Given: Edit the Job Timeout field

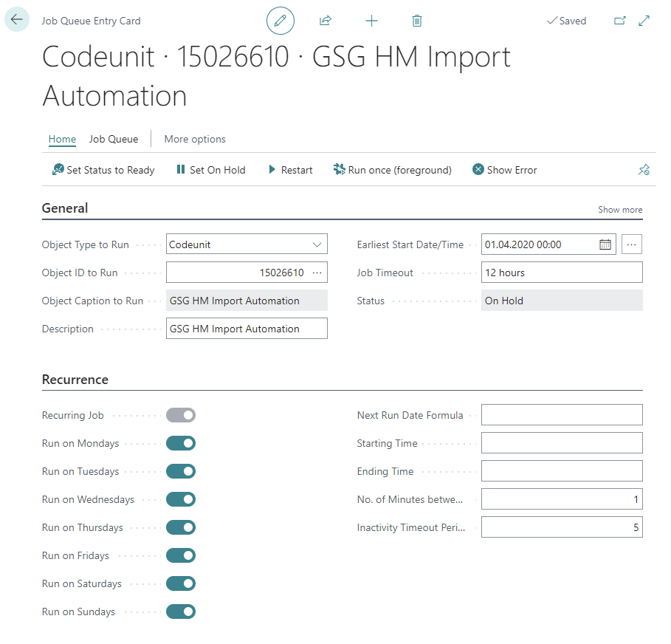Looking at the screenshot, I should point(562,273).
